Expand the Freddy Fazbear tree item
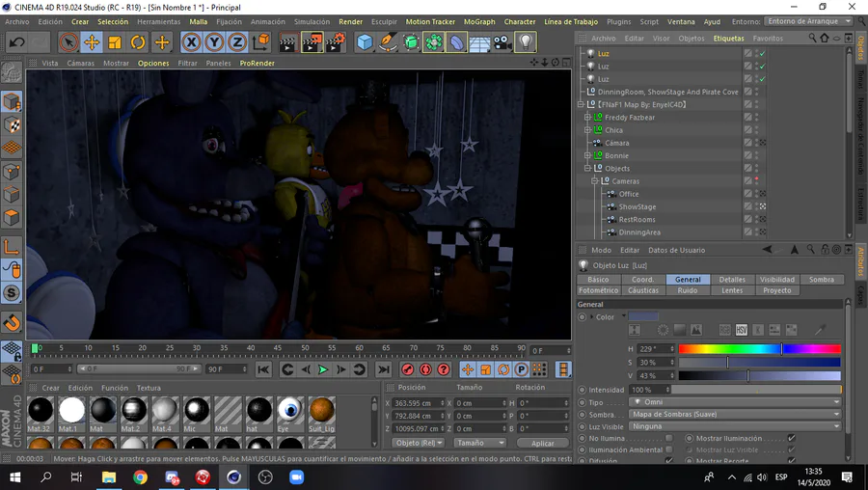 [587, 118]
